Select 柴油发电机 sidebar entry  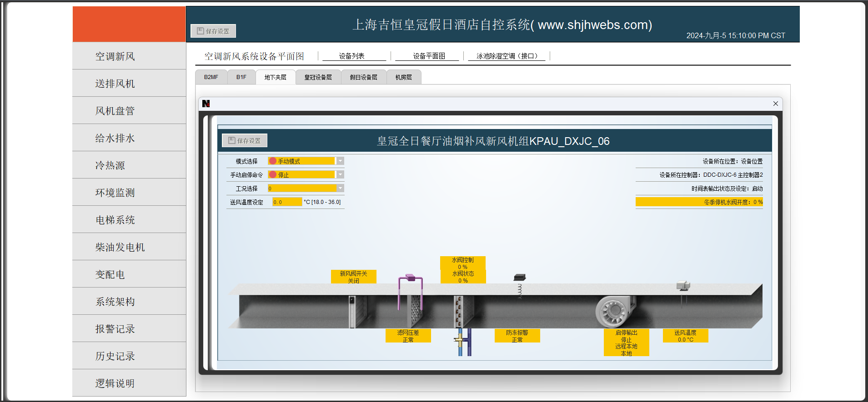tap(129, 247)
